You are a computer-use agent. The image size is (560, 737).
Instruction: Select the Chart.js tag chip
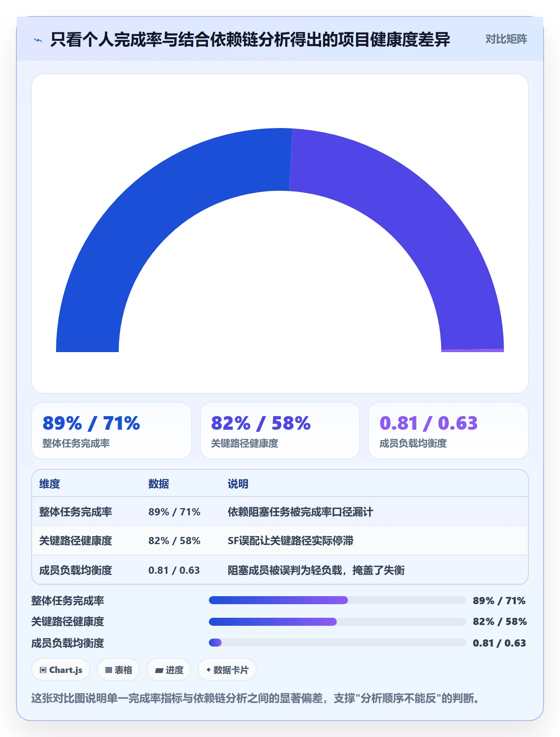61,669
